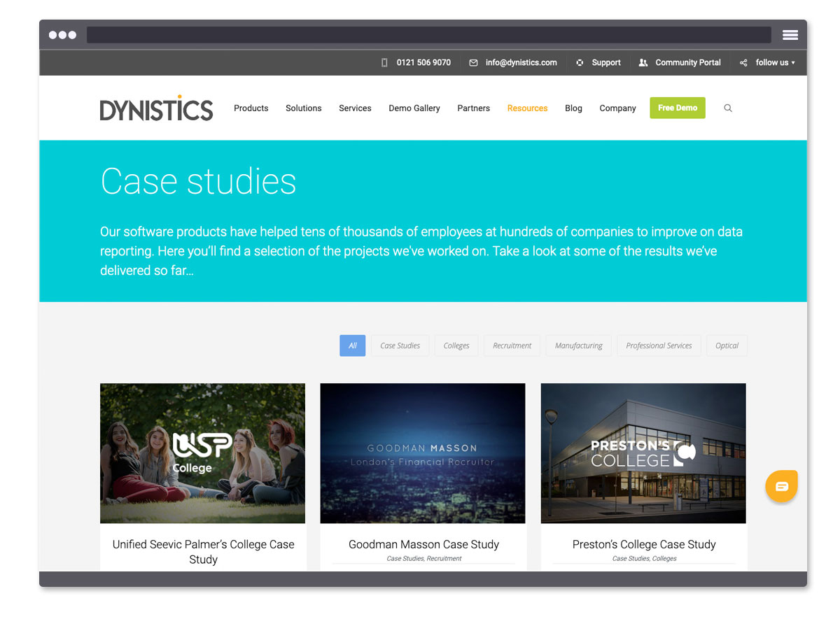This screenshot has height=626, width=840.
Task: Click the share icon beside follow us
Action: coord(743,63)
